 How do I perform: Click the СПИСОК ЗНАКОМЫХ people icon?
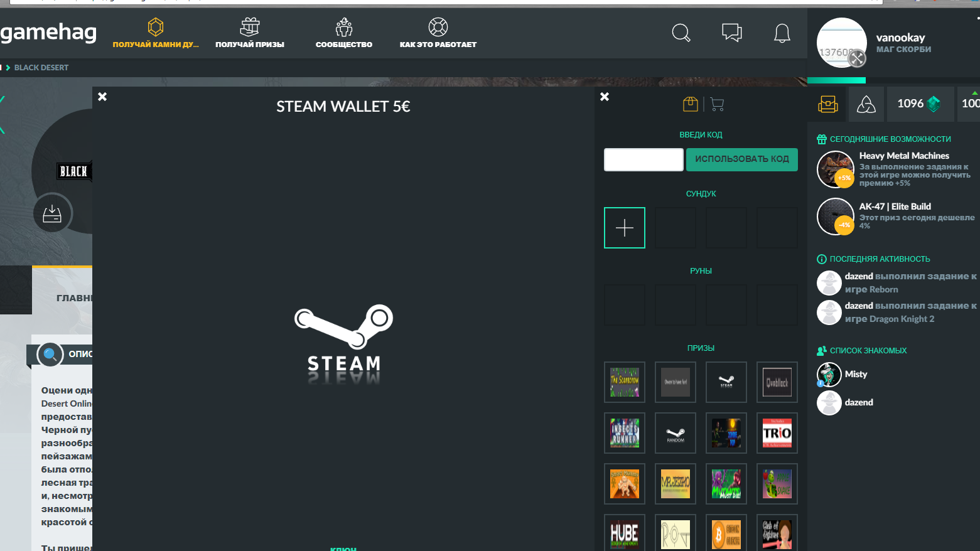point(822,351)
